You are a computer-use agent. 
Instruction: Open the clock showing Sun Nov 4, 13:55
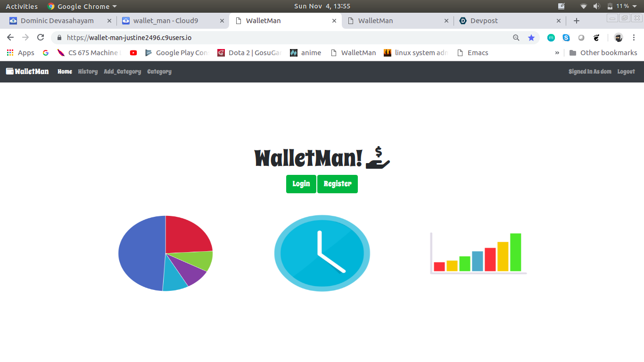(322, 6)
